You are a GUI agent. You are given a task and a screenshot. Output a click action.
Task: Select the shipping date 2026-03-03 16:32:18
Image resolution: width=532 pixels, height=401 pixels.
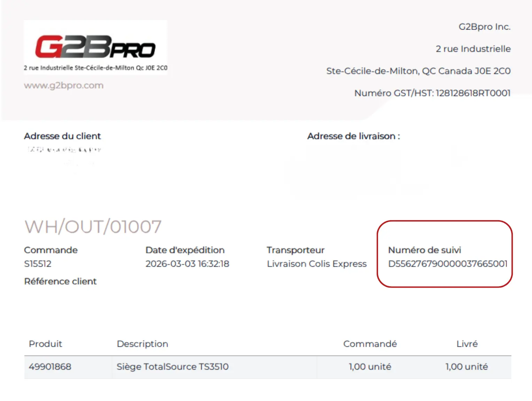187,264
